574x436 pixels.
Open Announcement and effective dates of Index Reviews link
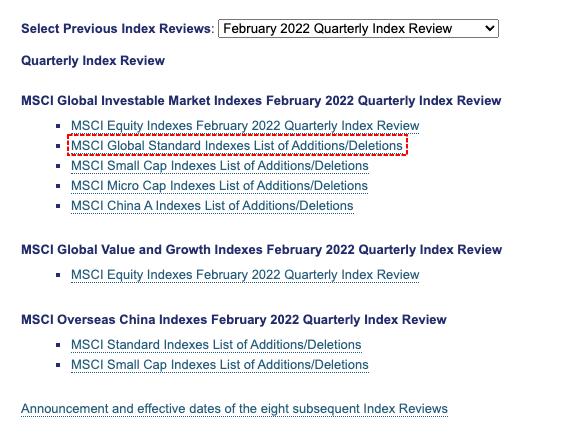coord(234,409)
